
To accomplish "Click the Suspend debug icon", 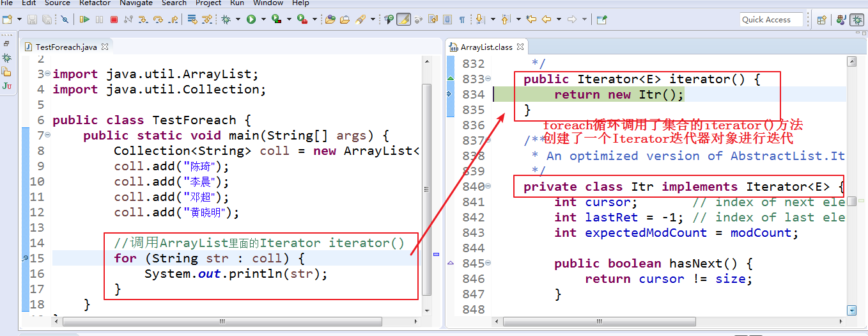I will [99, 20].
